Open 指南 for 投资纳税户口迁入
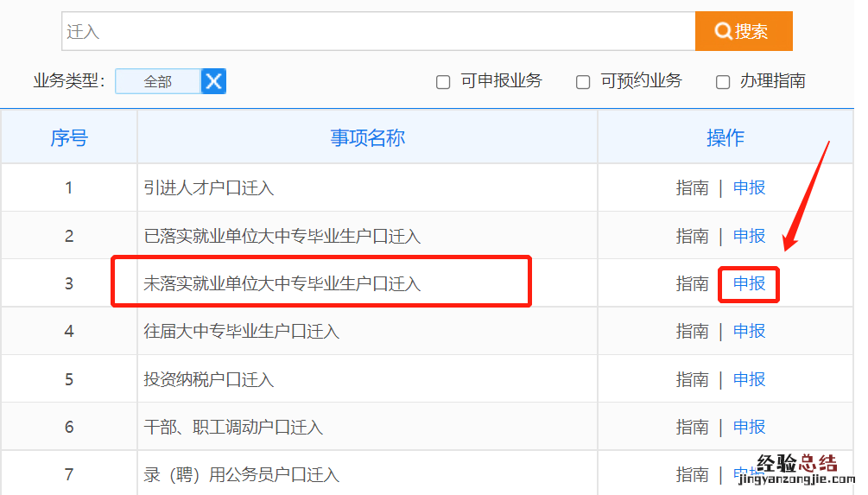Viewport: 868px width, 495px height. [x=692, y=379]
